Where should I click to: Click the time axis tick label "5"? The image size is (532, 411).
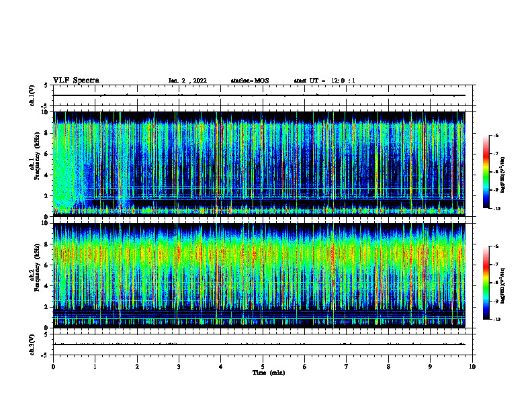(x=263, y=367)
